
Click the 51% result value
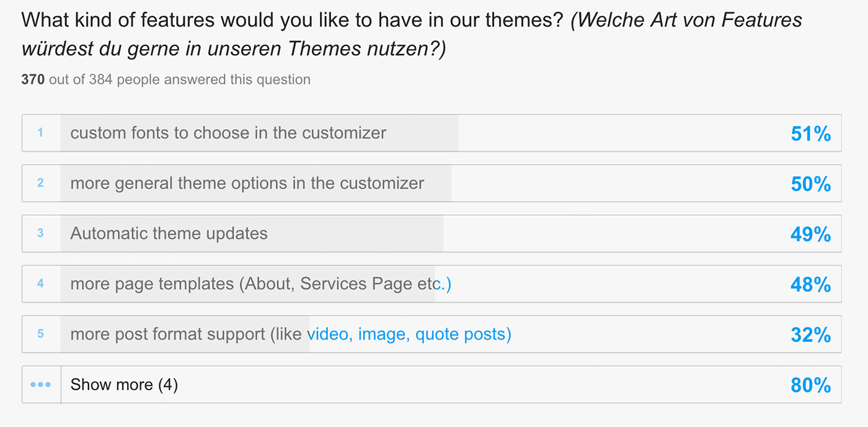click(810, 133)
